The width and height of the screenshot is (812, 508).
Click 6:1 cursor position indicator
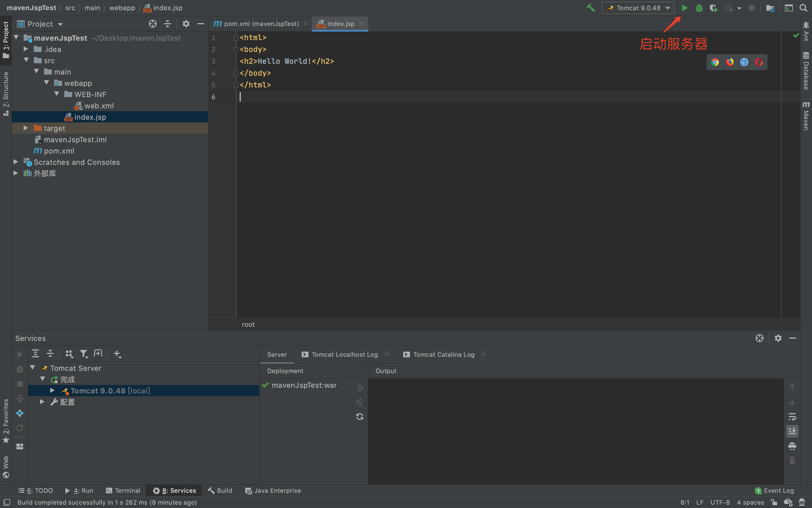[685, 502]
